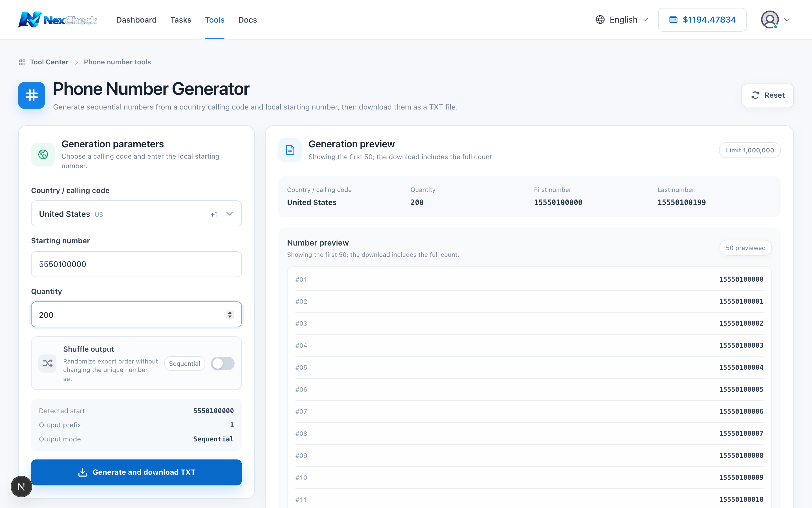This screenshot has width=812, height=508.
Task: Click Last number value 15550100199
Action: point(681,202)
